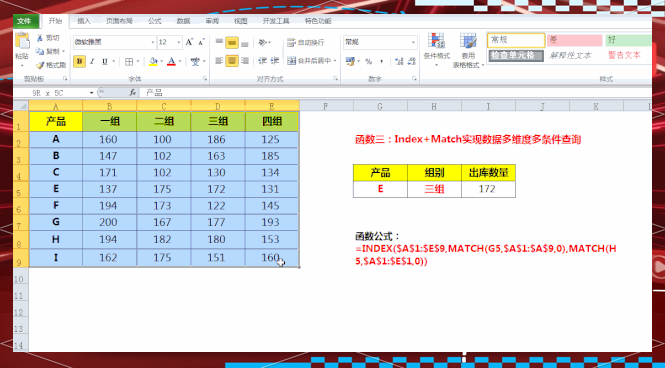Open the Merge & Center (合并后居中) dropdown arrow

[335, 61]
